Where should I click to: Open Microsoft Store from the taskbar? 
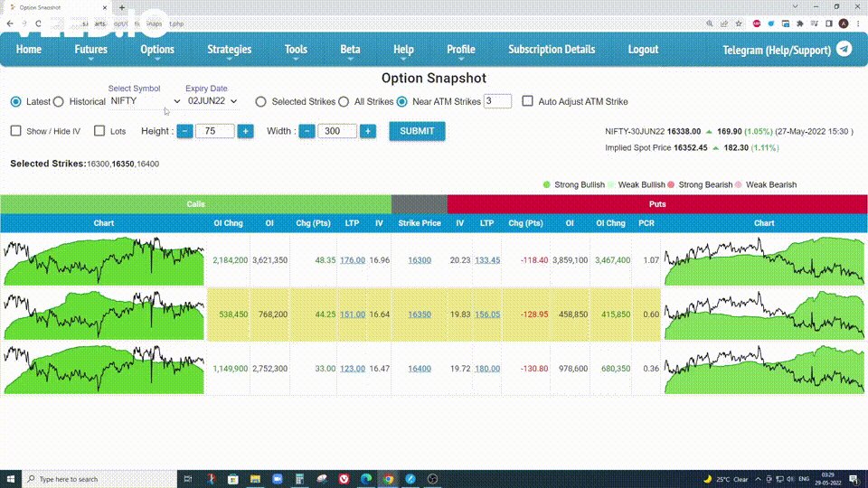click(233, 479)
